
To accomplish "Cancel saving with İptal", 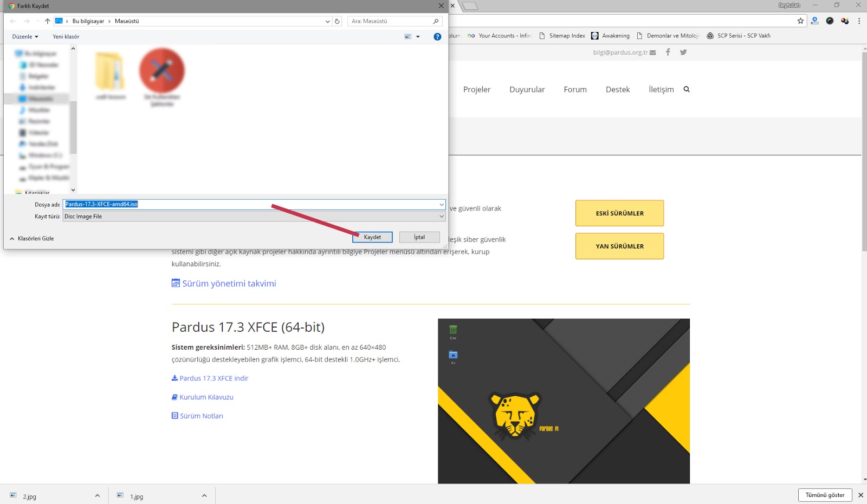I will point(419,237).
